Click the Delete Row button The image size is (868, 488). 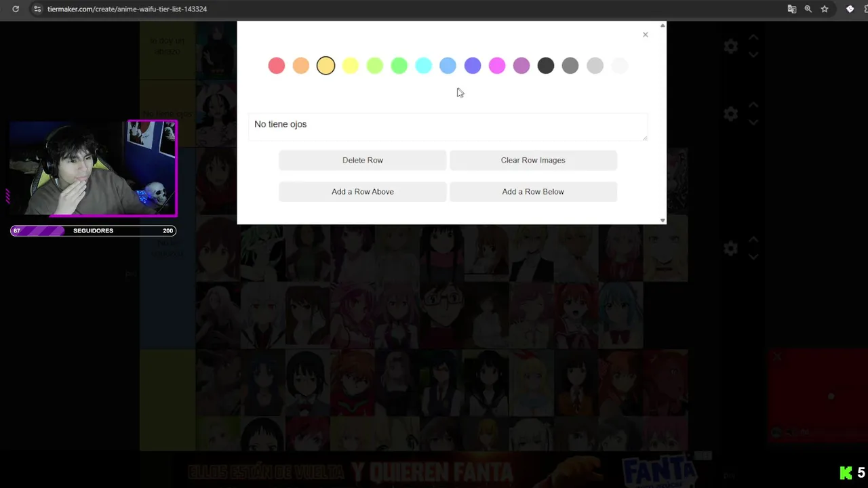tap(363, 160)
